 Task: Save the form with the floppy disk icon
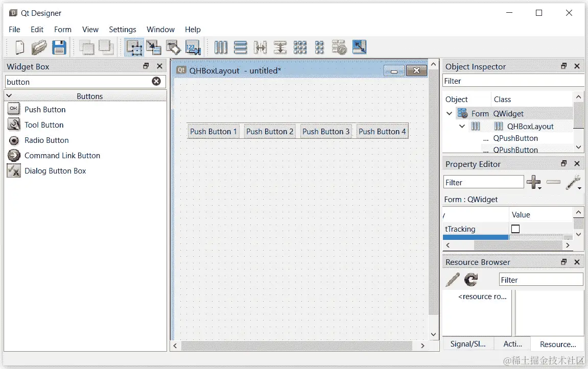[59, 47]
